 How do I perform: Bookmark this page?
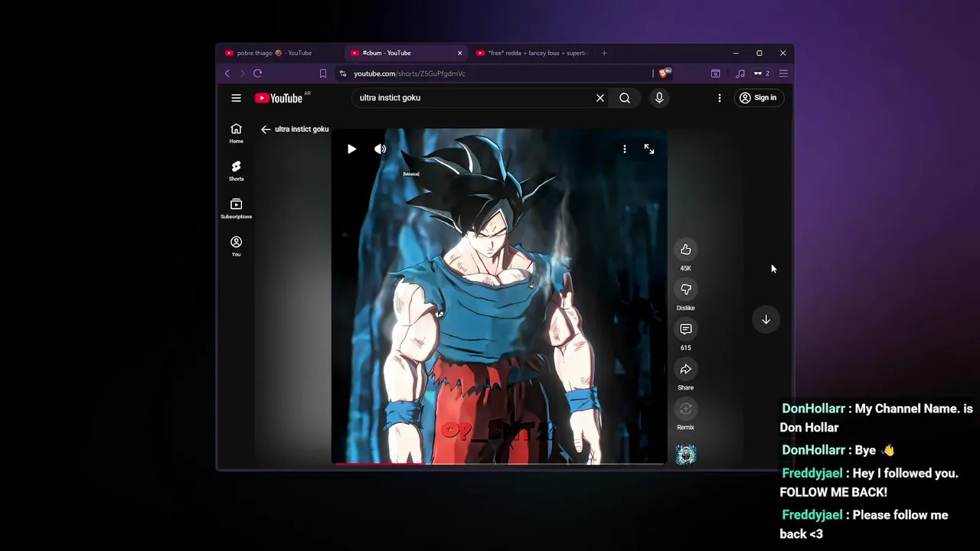[323, 73]
